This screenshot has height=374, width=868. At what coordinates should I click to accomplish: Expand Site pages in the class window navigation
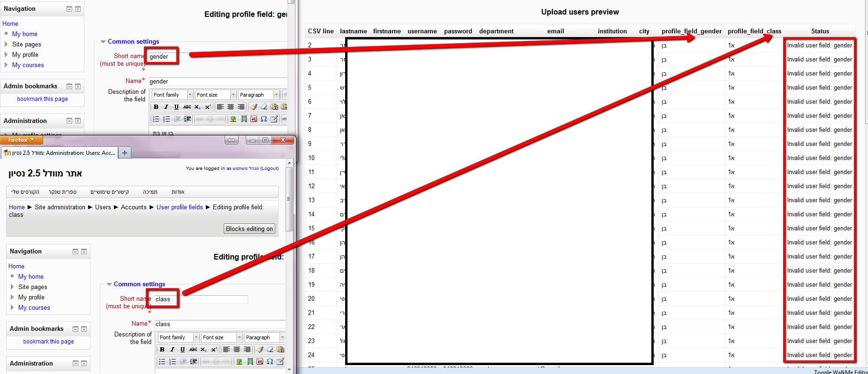coord(13,287)
